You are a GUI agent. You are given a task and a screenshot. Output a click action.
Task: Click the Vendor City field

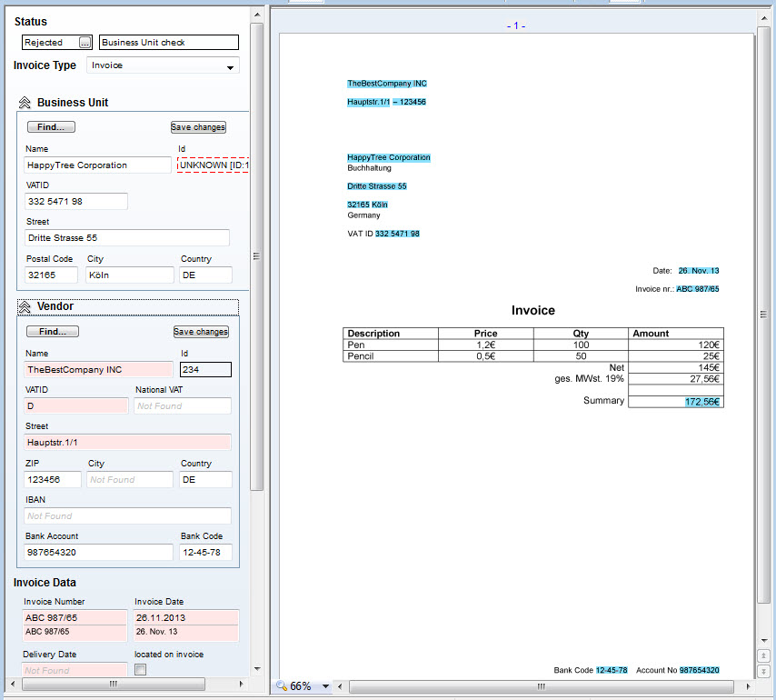click(130, 480)
